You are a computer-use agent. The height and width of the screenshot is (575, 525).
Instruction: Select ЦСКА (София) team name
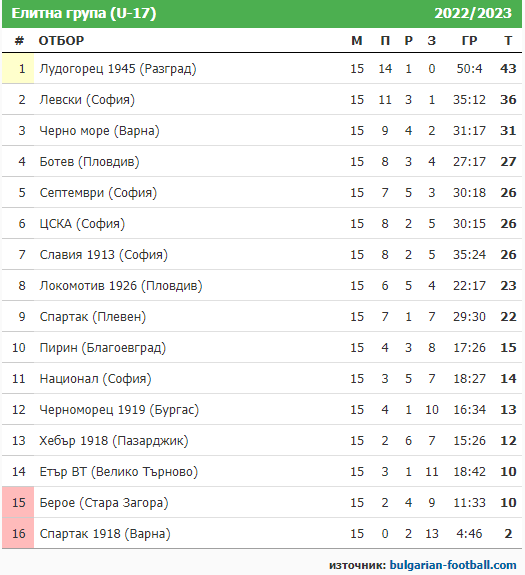pyautogui.click(x=82, y=224)
